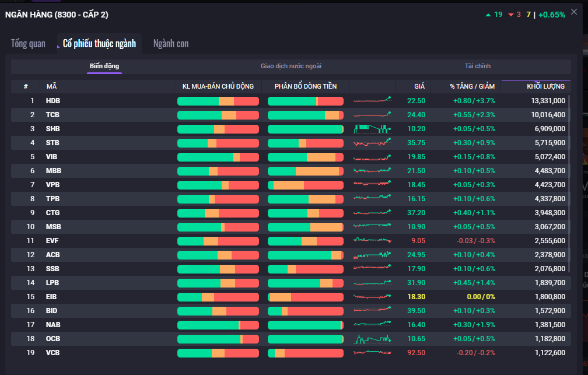Click the table's vertical scrollbar

569,175
